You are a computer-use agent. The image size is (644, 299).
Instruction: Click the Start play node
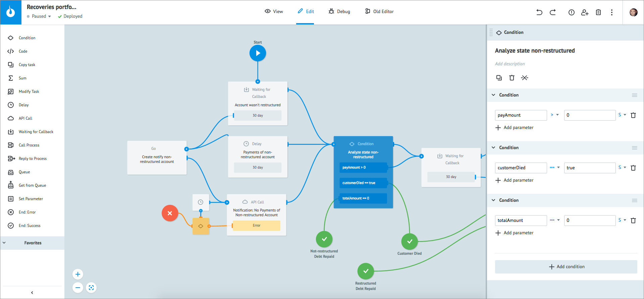pos(258,53)
